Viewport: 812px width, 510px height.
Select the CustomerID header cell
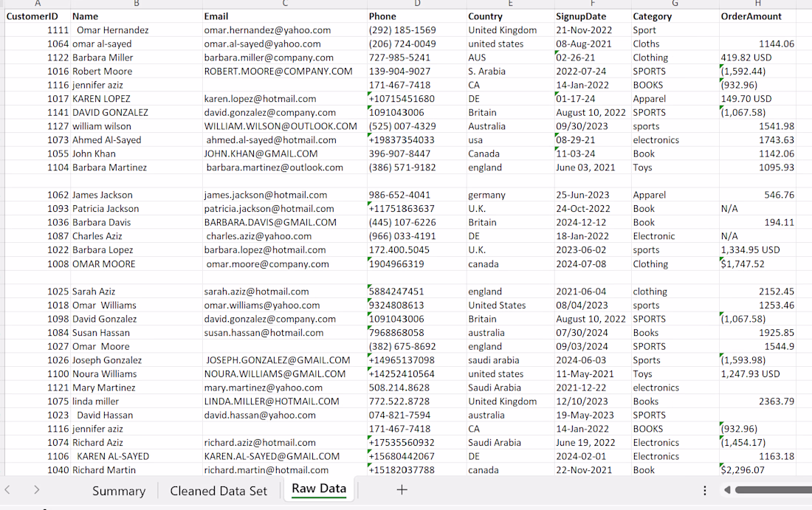pyautogui.click(x=38, y=16)
